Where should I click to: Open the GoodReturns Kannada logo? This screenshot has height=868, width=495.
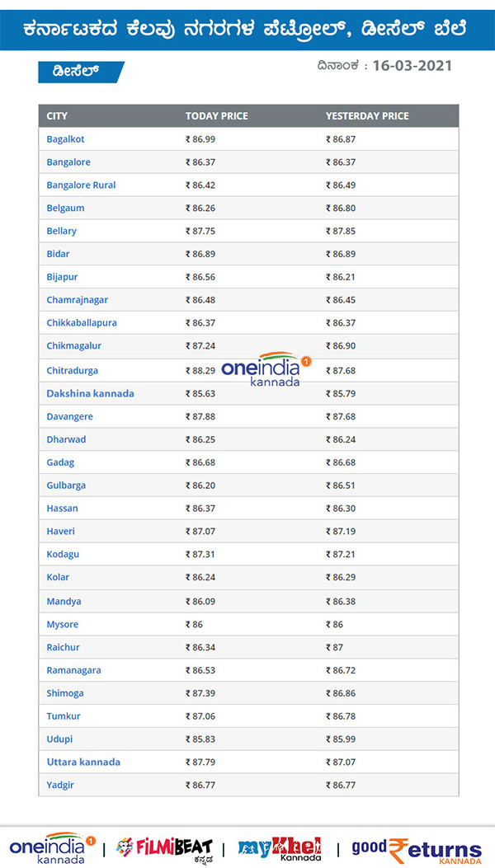417,849
